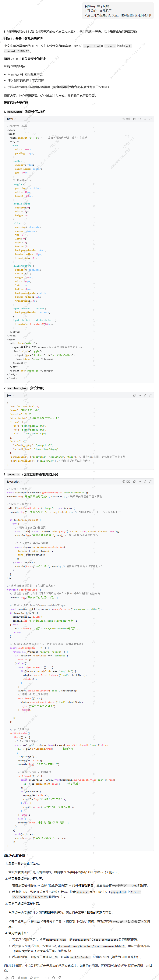This screenshot has width=159, height=980.
Task: Toggle line wrap icon on json block
Action: 140,395
